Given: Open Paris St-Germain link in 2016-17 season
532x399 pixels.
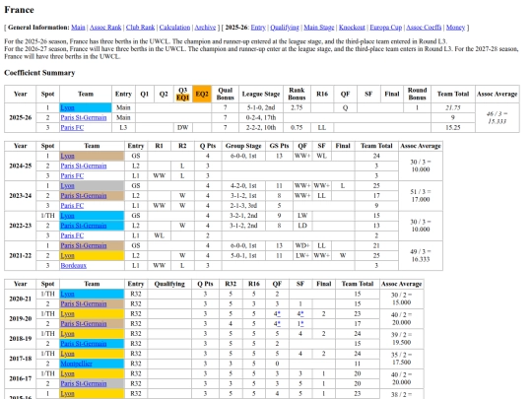Looking at the screenshot, I should (84, 383).
